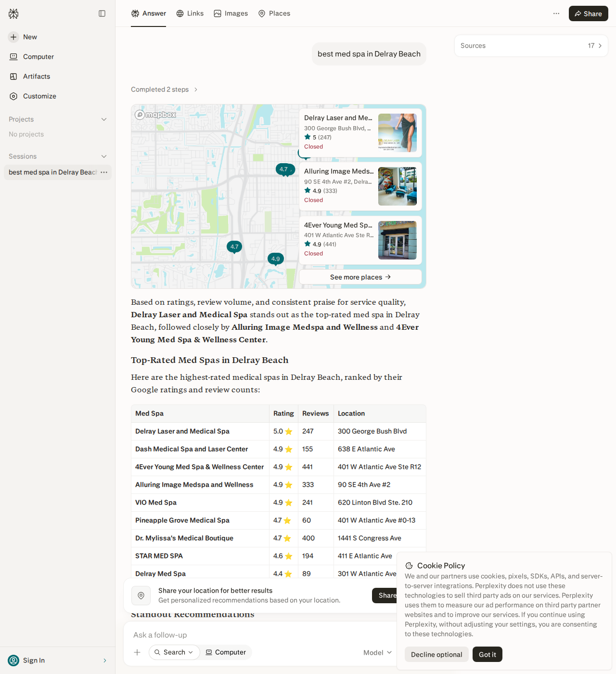Click Got it on cookie notice
This screenshot has width=616, height=674.
click(488, 654)
